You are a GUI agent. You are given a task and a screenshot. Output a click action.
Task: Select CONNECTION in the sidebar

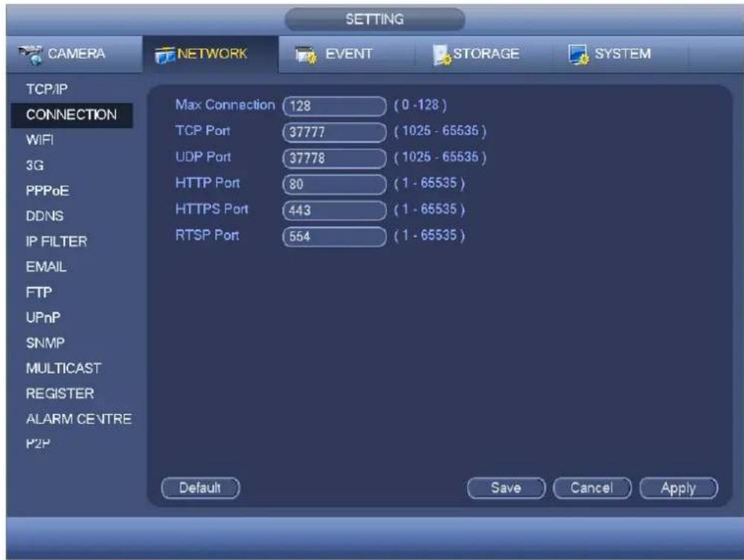(x=71, y=115)
